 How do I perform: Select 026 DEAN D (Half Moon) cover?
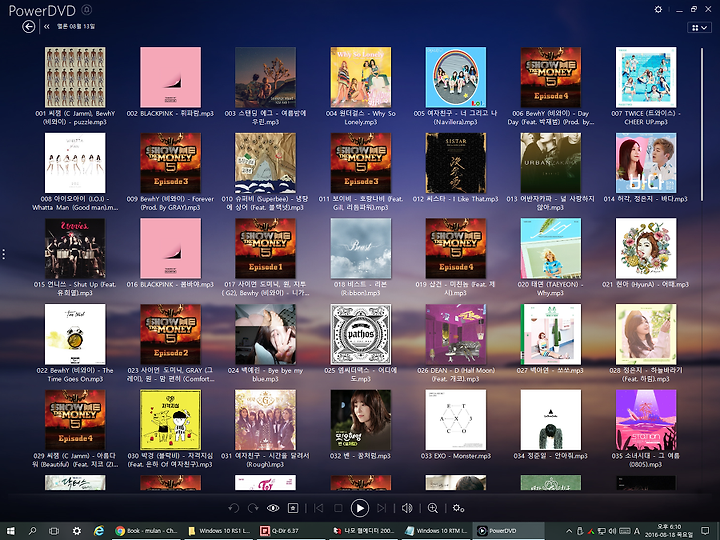point(456,334)
